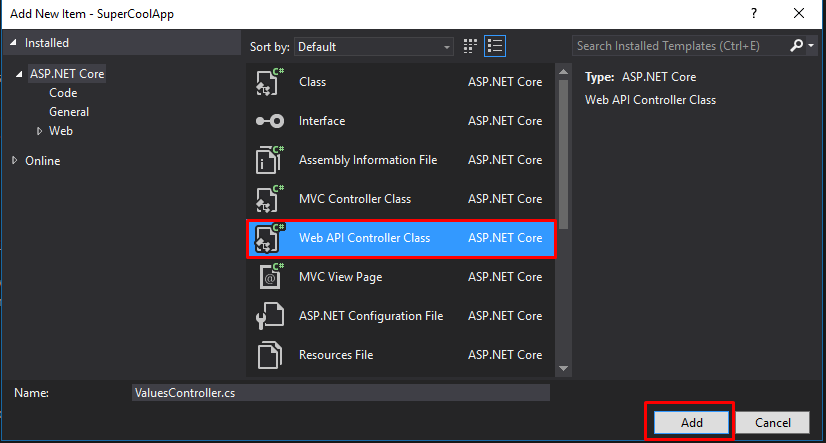826x443 pixels.
Task: Select the General category
Action: [69, 112]
